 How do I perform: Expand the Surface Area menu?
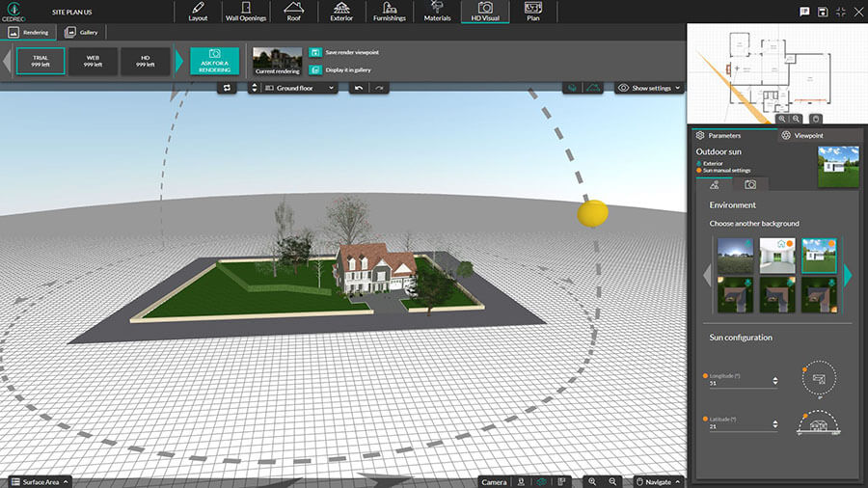point(40,480)
